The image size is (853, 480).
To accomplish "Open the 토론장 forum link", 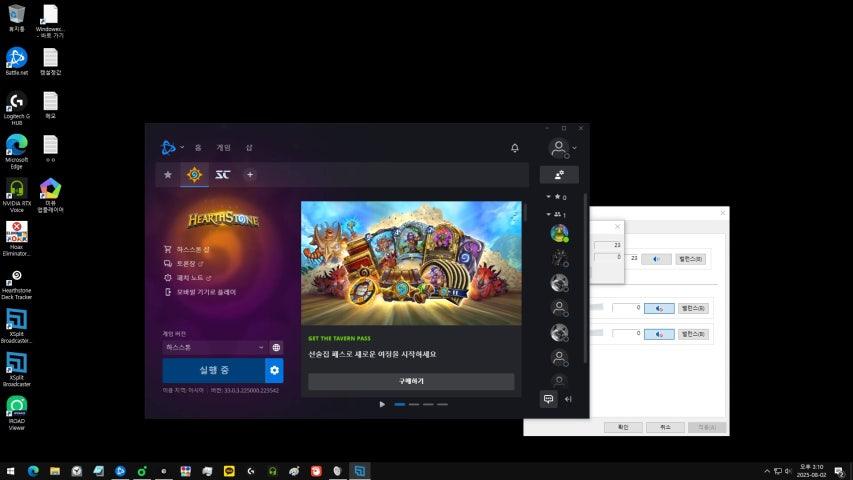I will click(183, 263).
